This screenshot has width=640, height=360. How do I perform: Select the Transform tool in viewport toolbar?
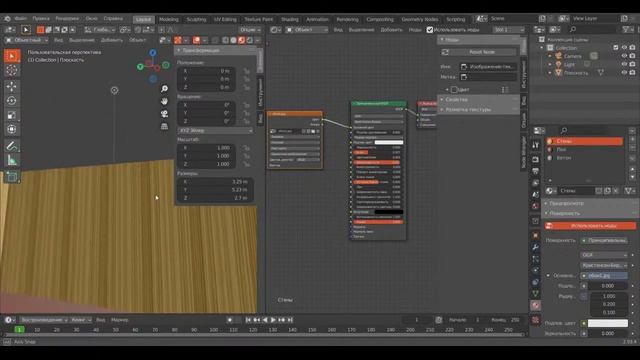click(12, 129)
